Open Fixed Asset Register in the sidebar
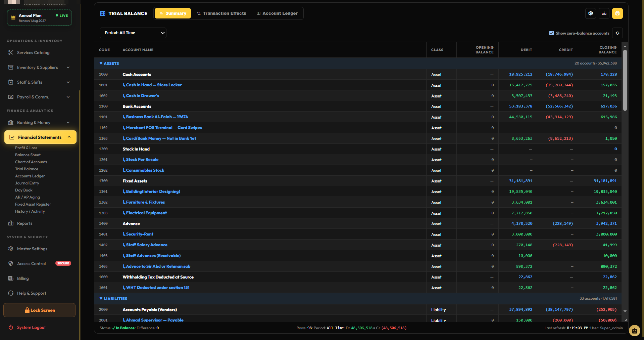 tap(33, 204)
